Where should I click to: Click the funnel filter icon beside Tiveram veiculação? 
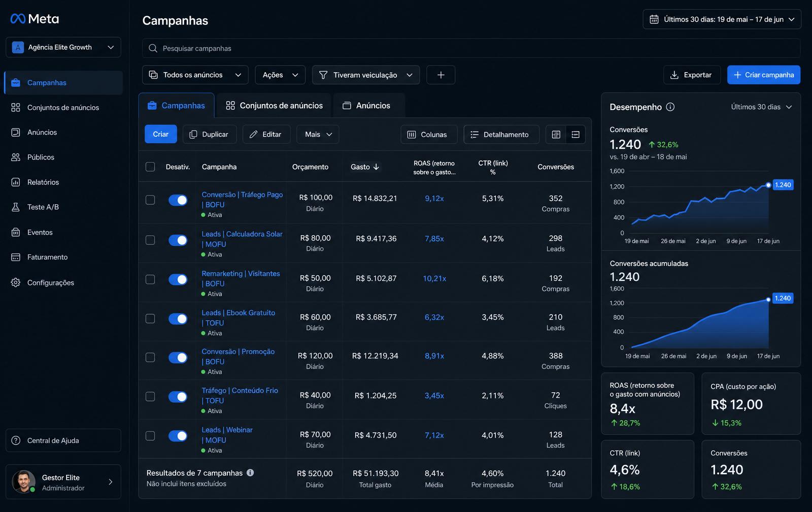[x=323, y=75]
